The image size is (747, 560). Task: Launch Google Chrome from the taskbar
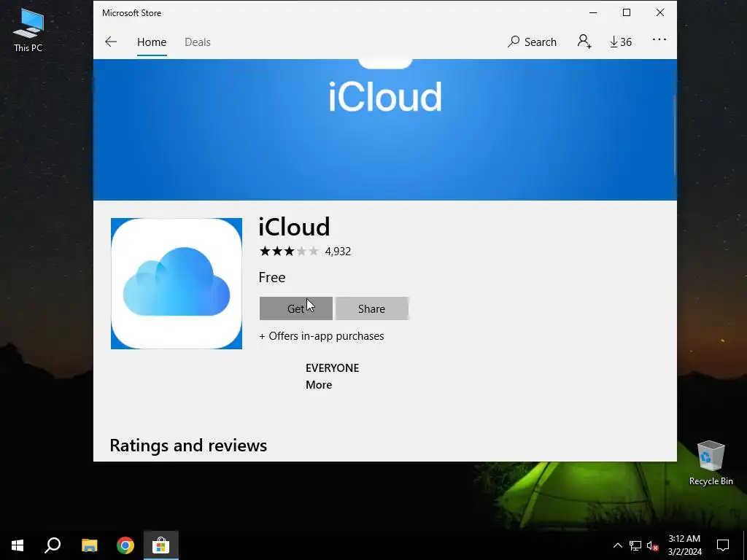(x=125, y=545)
